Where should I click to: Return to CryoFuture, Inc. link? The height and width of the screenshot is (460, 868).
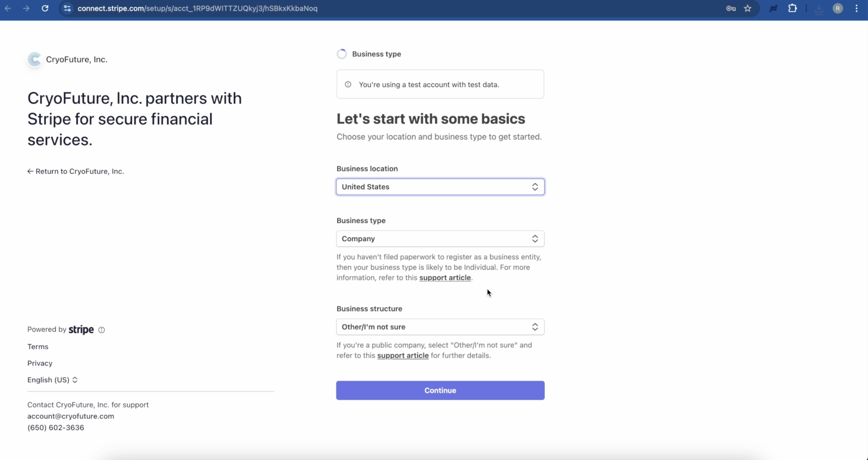76,171
